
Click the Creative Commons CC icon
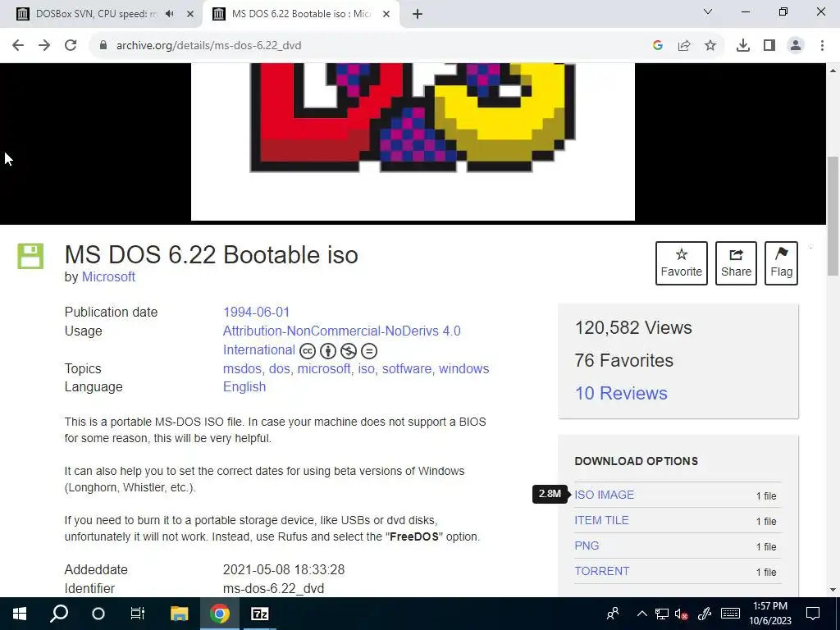(x=308, y=351)
